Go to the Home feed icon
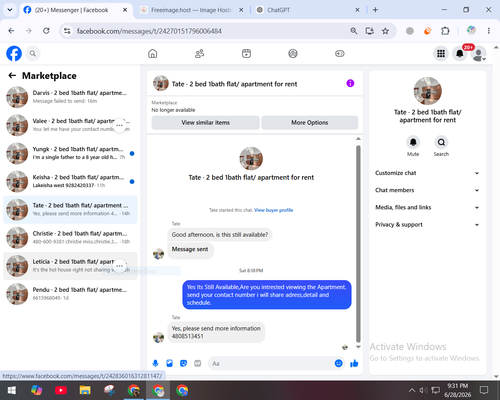Viewport: 500px width, 400px height. click(153, 53)
